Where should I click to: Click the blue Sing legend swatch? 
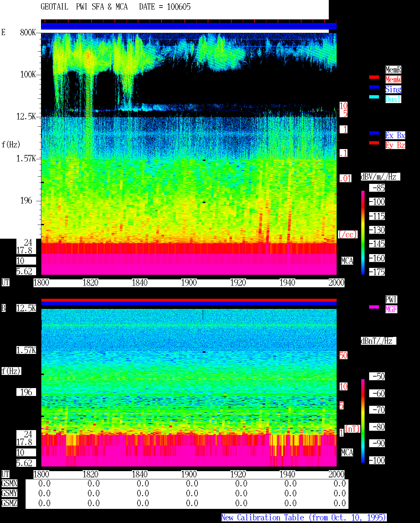pyautogui.click(x=374, y=87)
